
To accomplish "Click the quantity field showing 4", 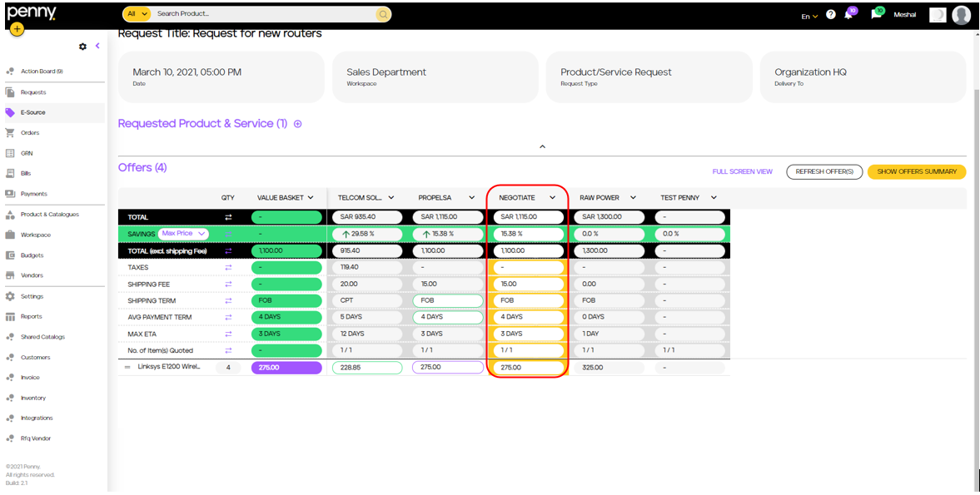I will tap(228, 368).
